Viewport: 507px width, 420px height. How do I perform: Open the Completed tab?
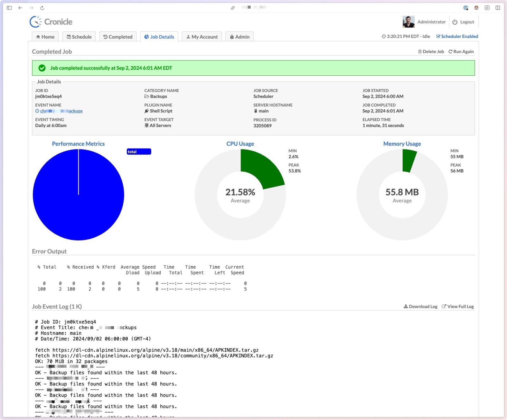(x=118, y=37)
